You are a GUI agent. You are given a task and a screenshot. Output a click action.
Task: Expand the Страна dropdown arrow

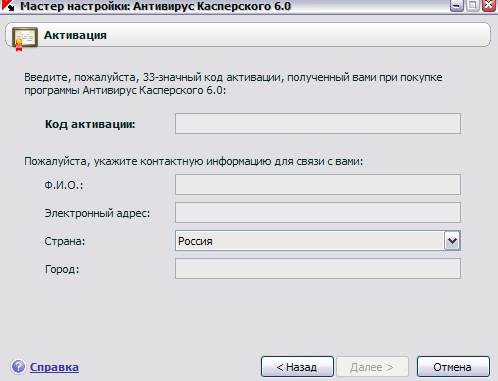pyautogui.click(x=452, y=241)
